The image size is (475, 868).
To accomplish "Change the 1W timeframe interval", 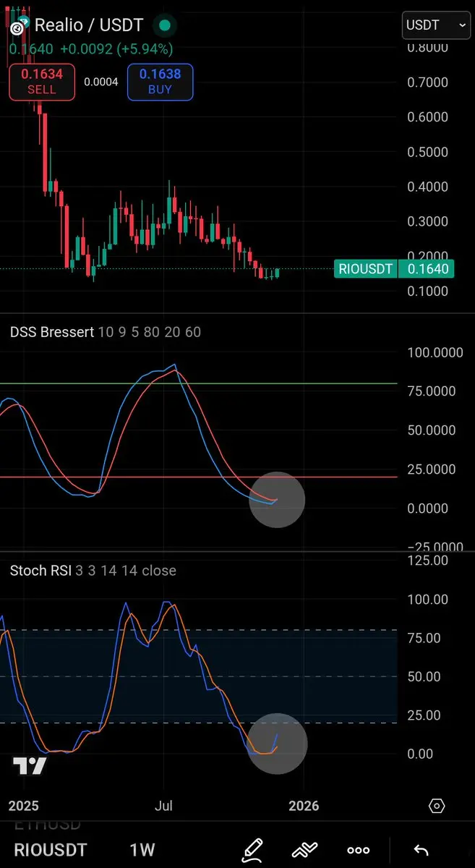I will point(142,849).
